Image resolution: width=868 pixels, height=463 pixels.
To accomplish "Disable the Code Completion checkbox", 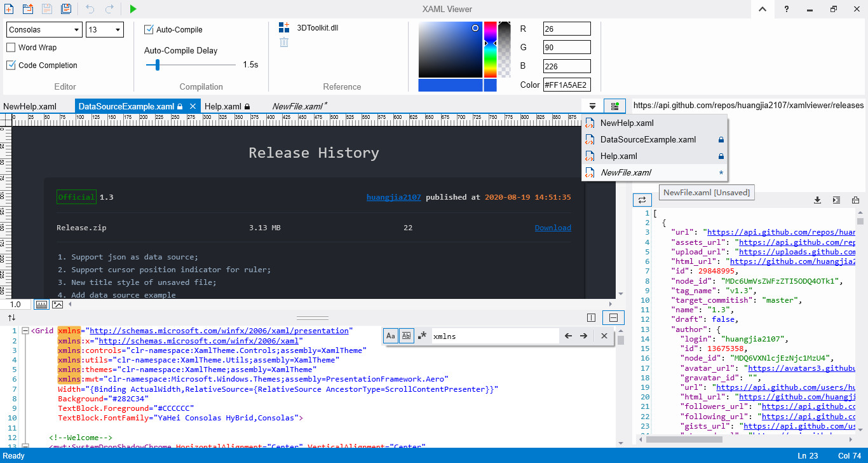I will click(x=11, y=66).
